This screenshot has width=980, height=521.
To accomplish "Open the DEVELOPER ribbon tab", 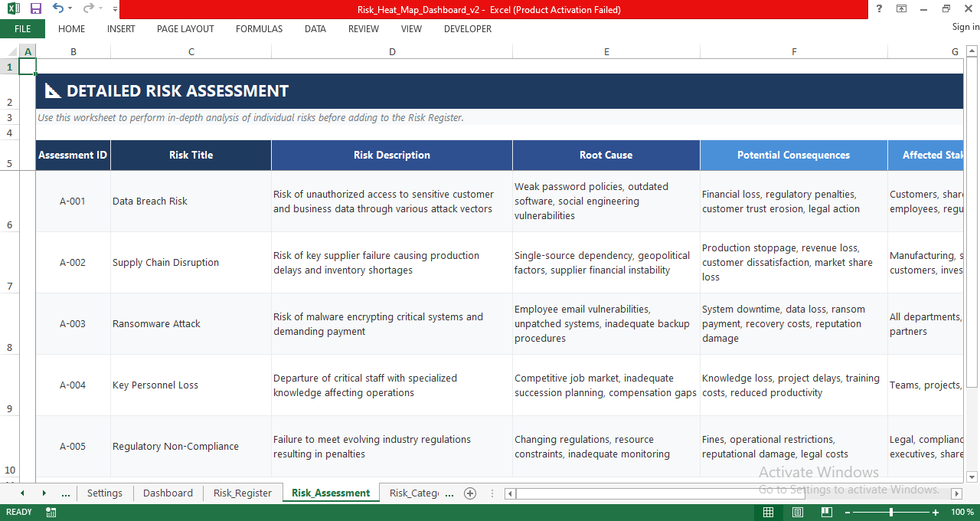I will 468,29.
